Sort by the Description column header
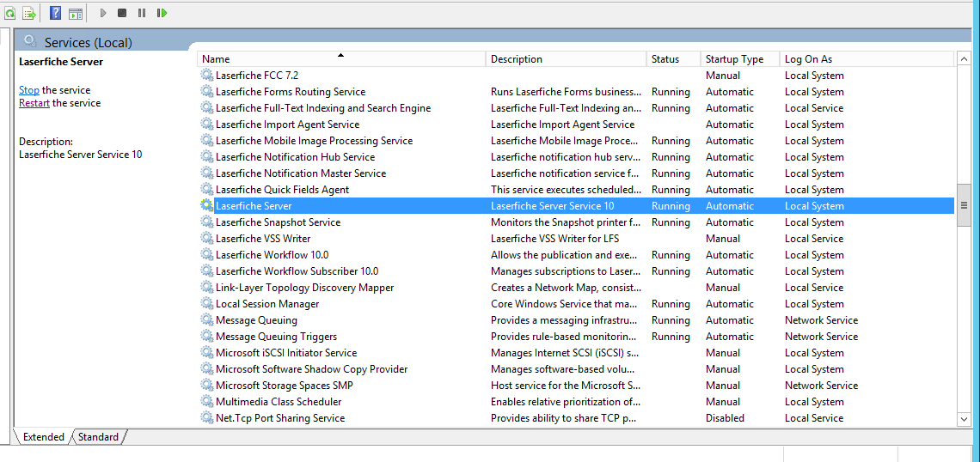The image size is (980, 462). [566, 59]
